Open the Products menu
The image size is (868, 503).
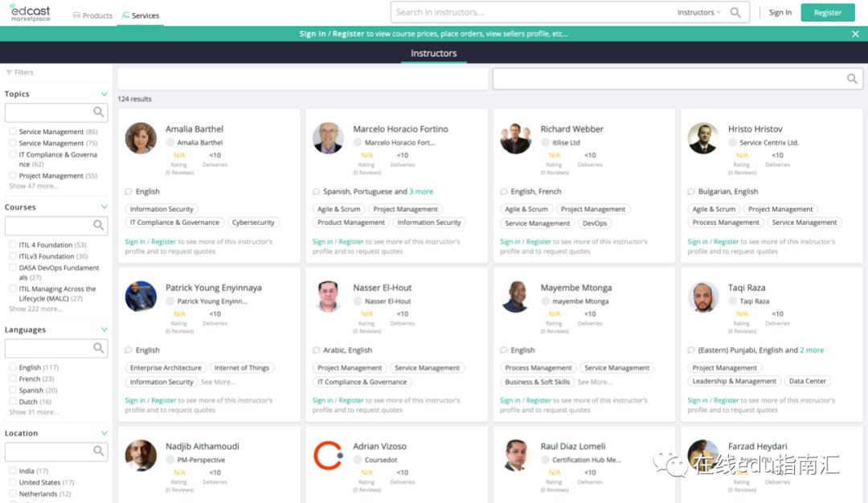click(92, 15)
